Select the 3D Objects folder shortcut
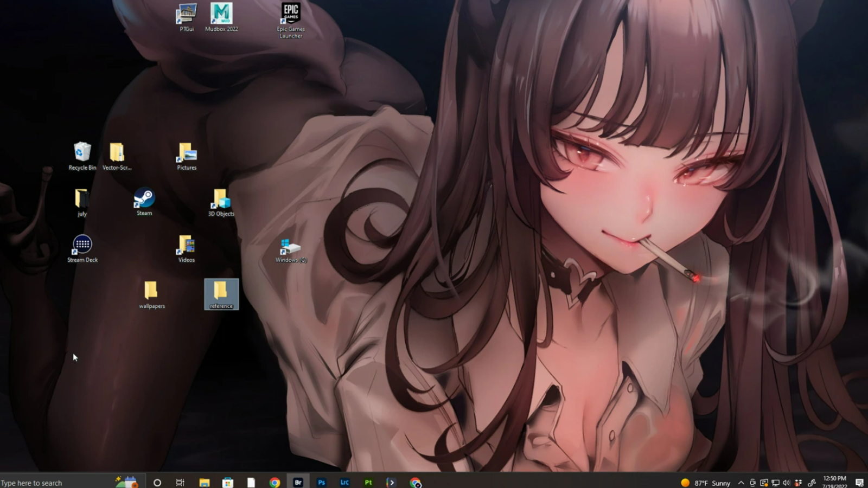 pyautogui.click(x=221, y=202)
